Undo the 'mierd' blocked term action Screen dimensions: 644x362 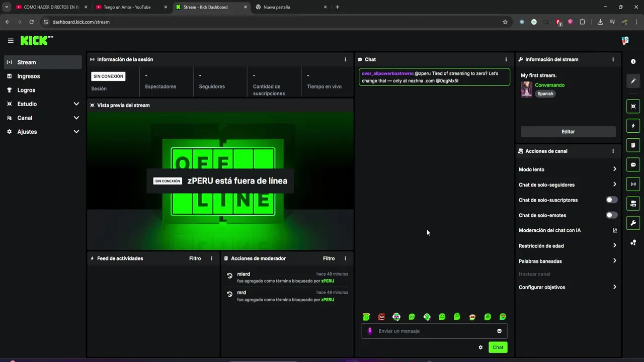pyautogui.click(x=230, y=276)
